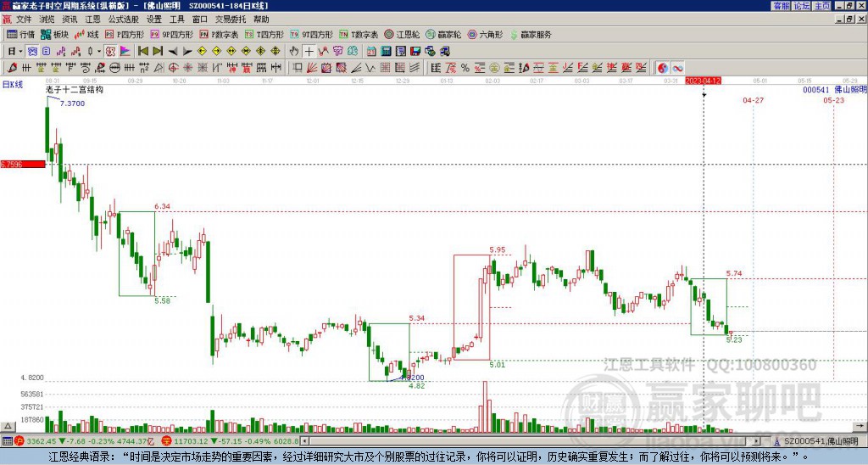Select the hand pan tool
Viewport: 868px width, 465px height.
tap(294, 51)
